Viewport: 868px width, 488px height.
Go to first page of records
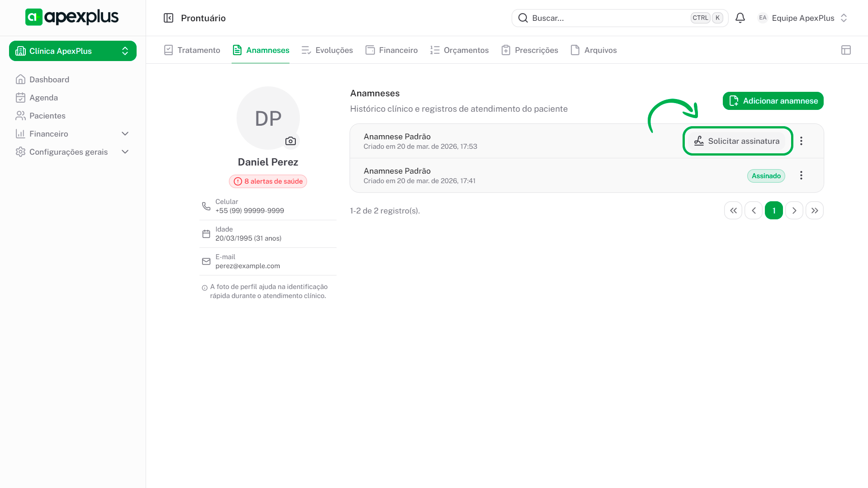click(x=733, y=211)
